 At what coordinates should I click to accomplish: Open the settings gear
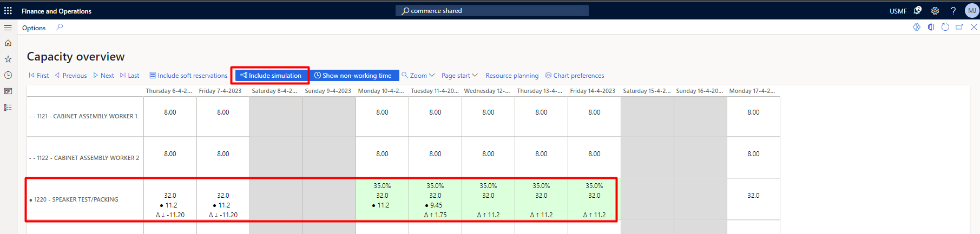click(x=935, y=11)
